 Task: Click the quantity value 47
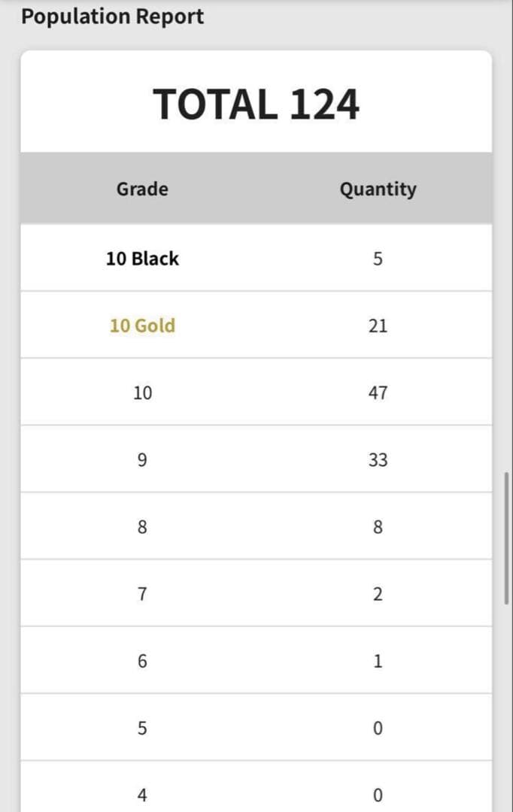(378, 392)
